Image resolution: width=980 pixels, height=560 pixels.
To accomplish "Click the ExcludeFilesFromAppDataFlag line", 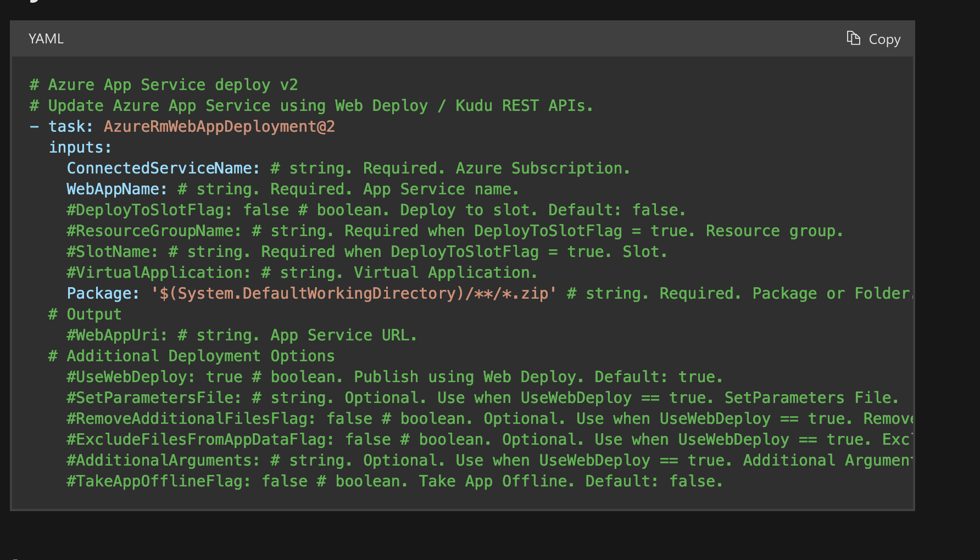I will (198, 439).
